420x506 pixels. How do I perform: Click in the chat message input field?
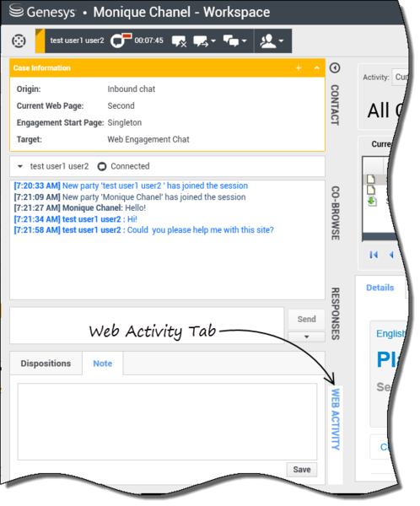[x=147, y=325]
